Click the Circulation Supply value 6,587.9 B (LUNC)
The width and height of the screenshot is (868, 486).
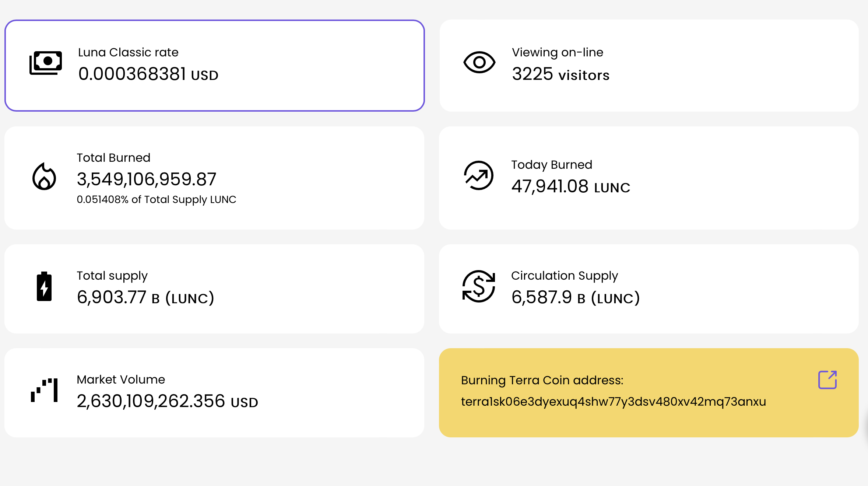coord(576,297)
